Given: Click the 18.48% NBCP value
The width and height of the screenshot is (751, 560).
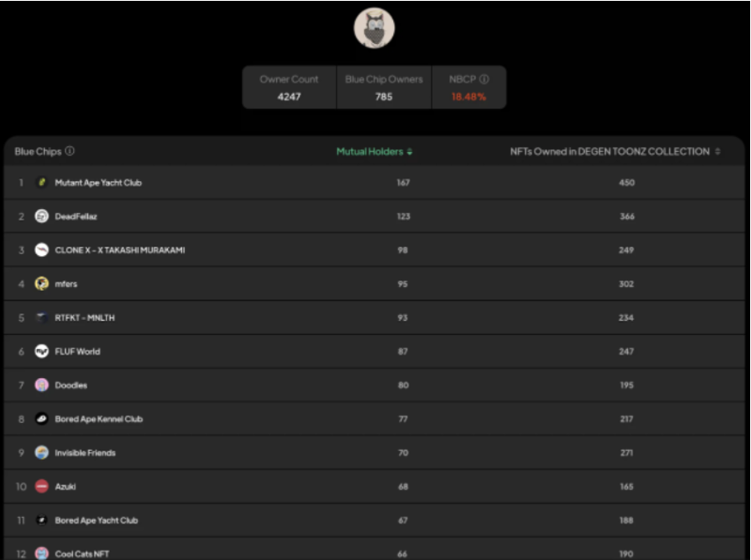Looking at the screenshot, I should (468, 97).
